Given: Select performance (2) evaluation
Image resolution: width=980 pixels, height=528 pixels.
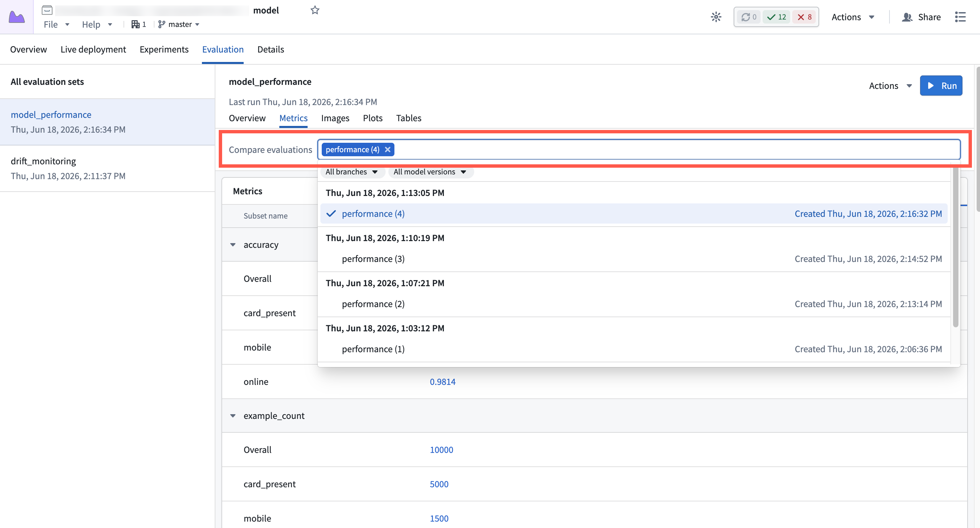Looking at the screenshot, I should (633, 304).
